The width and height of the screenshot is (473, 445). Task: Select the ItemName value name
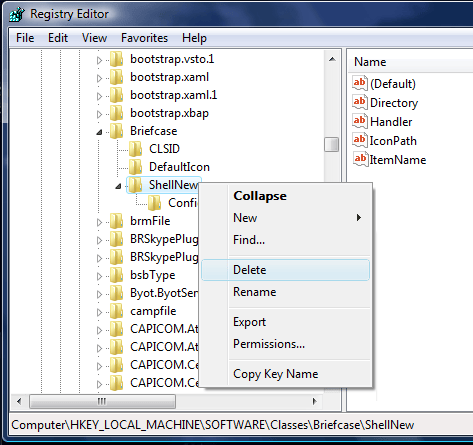pos(398,160)
